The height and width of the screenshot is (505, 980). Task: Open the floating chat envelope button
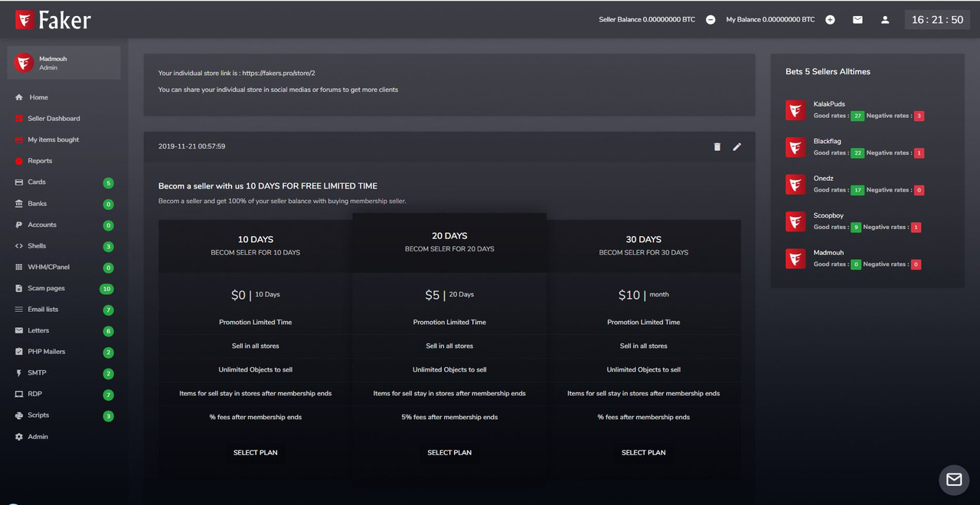954,480
